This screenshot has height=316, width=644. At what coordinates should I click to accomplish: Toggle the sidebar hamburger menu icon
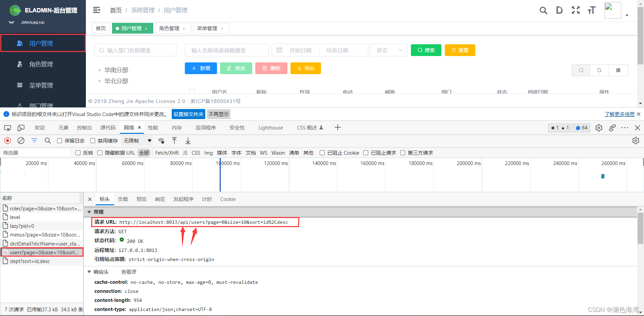pos(97,10)
